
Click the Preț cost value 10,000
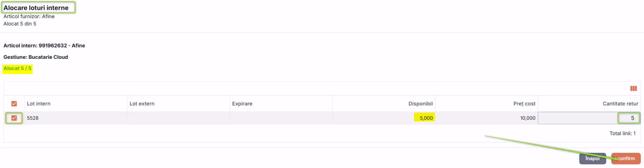pyautogui.click(x=528, y=118)
